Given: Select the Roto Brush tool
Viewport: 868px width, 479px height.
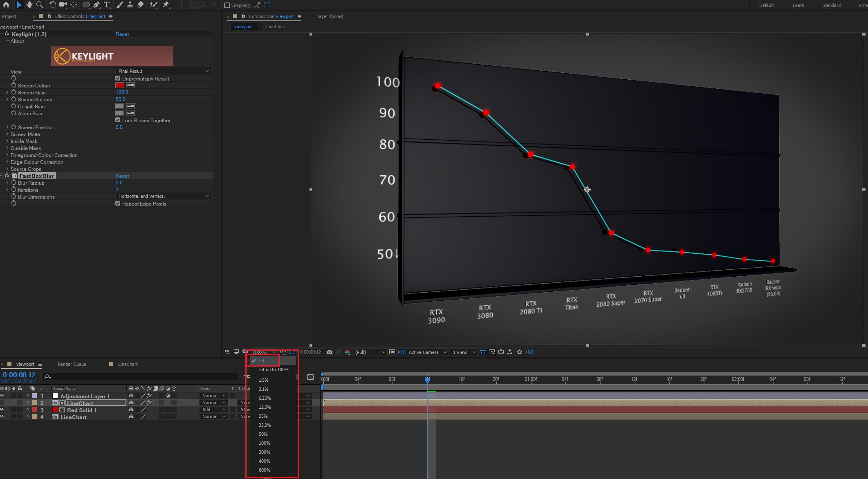Looking at the screenshot, I should [x=153, y=5].
